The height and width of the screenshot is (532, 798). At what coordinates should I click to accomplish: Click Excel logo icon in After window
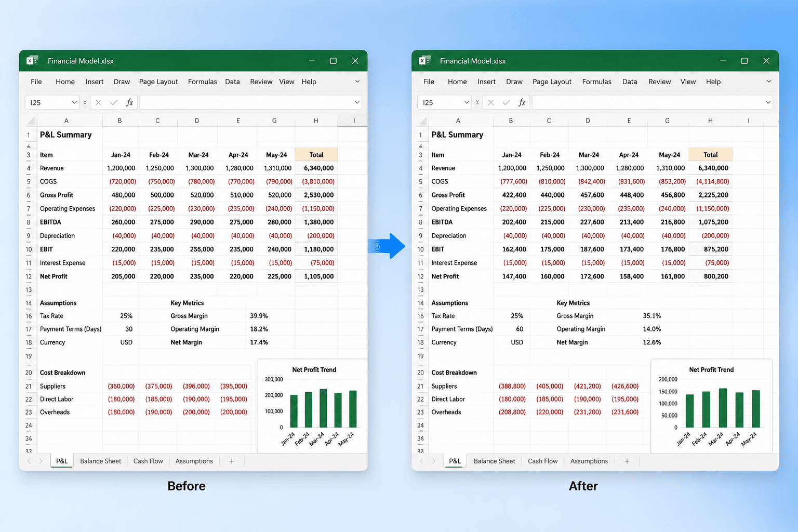[424, 61]
